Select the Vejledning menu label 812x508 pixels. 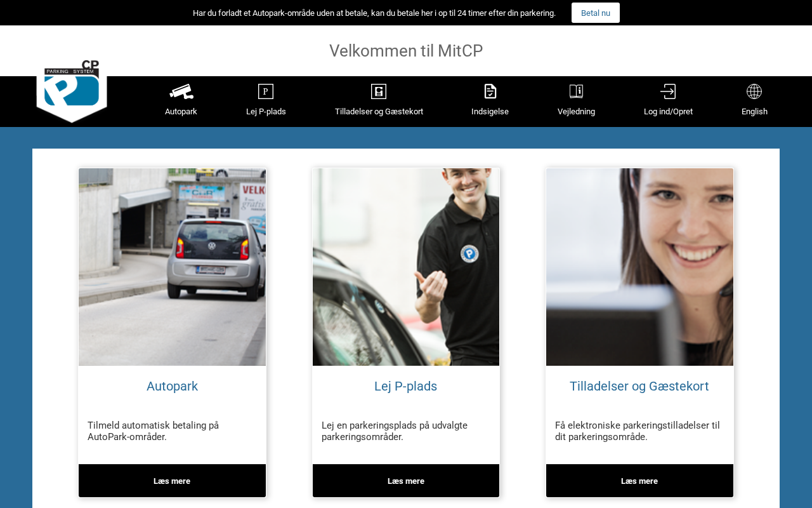[576, 112]
